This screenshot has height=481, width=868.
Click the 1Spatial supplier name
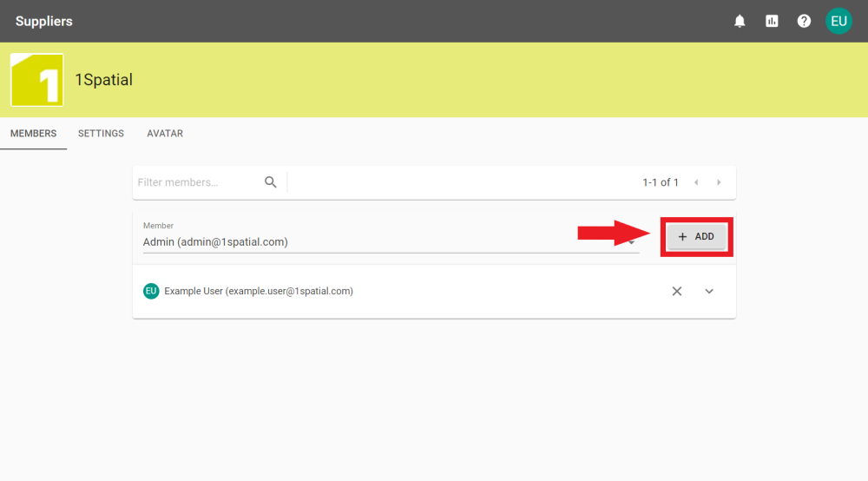103,80
